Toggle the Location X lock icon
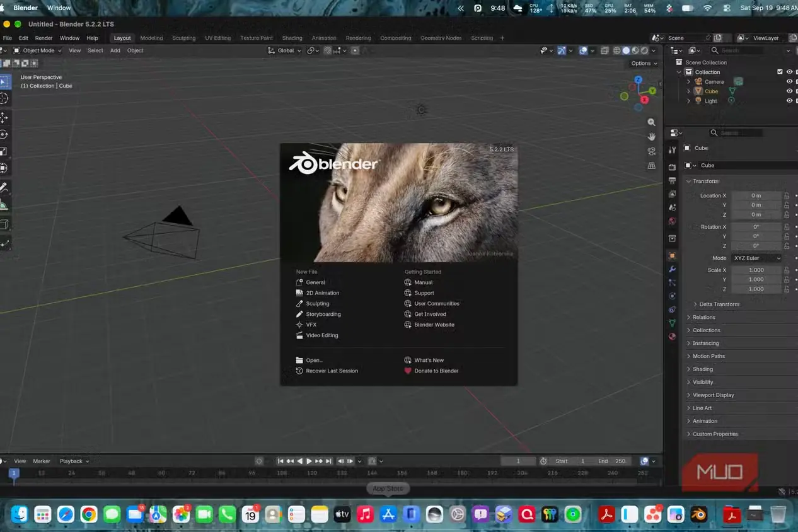The image size is (798, 532). 787,195
